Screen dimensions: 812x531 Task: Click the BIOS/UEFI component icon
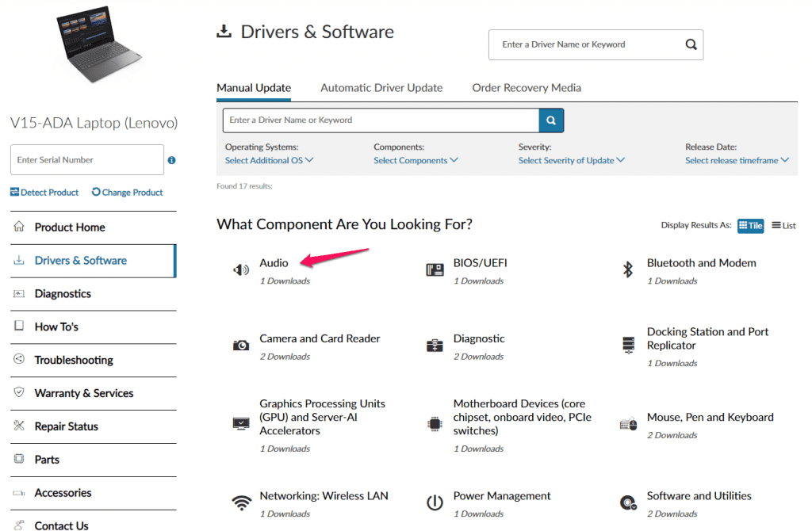coord(435,270)
